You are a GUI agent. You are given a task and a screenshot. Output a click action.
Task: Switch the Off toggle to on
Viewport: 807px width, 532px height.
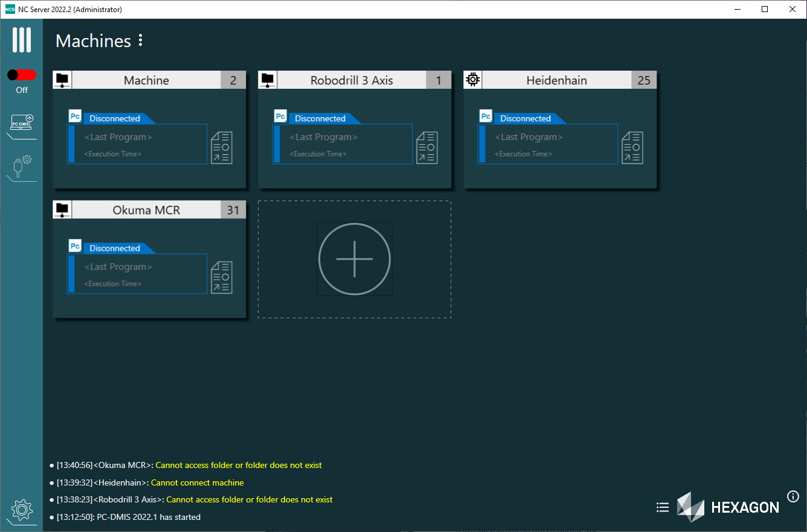click(21, 75)
